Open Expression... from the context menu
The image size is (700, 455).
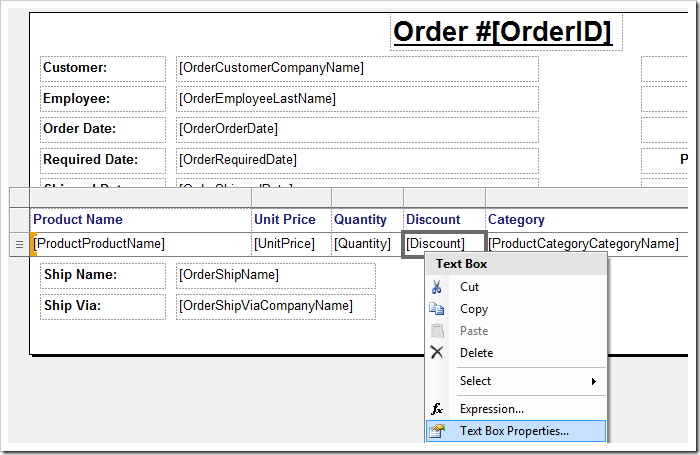click(x=517, y=409)
